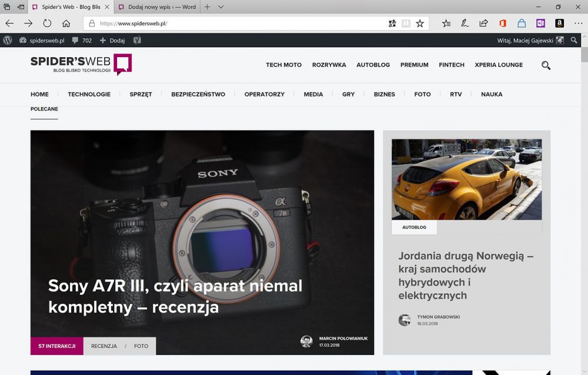588x375 pixels.
Task: Expand tab previews chevron
Action: click(x=221, y=6)
